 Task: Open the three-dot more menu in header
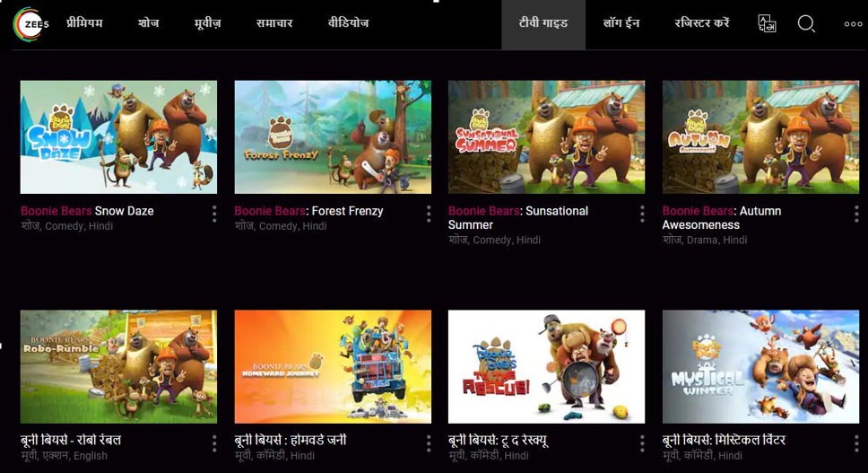[x=853, y=24]
